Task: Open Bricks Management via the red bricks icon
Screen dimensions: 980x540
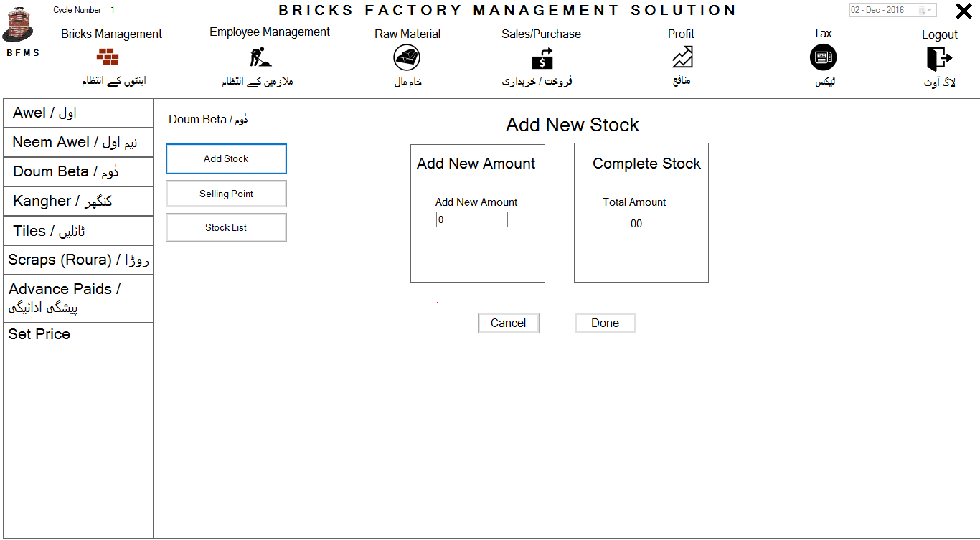Action: coord(108,57)
